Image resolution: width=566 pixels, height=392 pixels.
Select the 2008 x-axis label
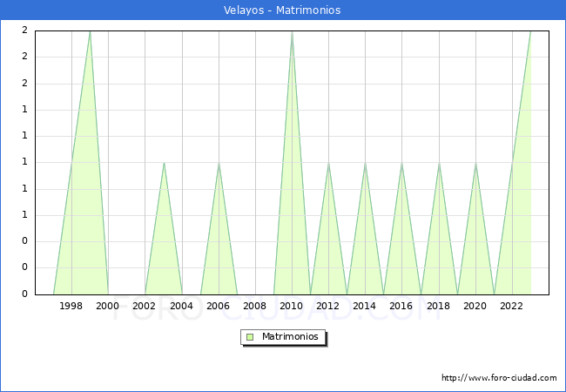pyautogui.click(x=254, y=306)
